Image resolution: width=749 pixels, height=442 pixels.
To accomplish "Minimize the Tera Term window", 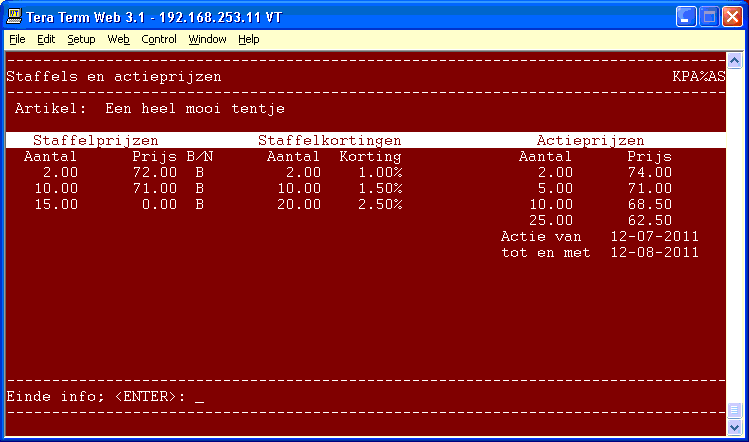I will 686,16.
